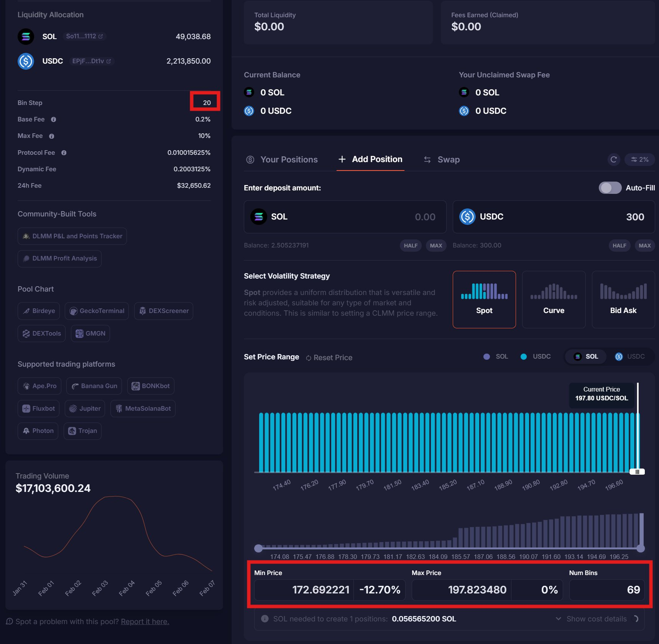Screen dimensions: 659x644
Task: Click the Reset Price icon
Action: (309, 358)
